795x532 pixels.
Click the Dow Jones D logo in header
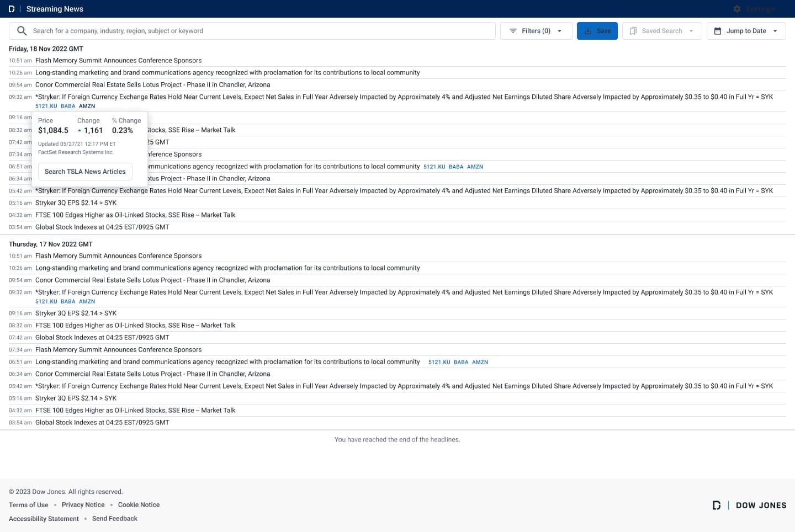point(12,9)
